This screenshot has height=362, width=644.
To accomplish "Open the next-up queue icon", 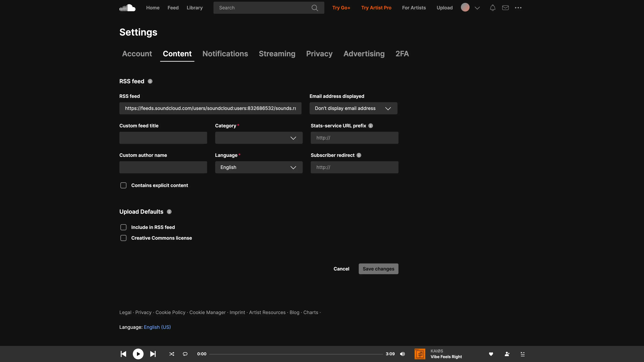I will tap(523, 354).
